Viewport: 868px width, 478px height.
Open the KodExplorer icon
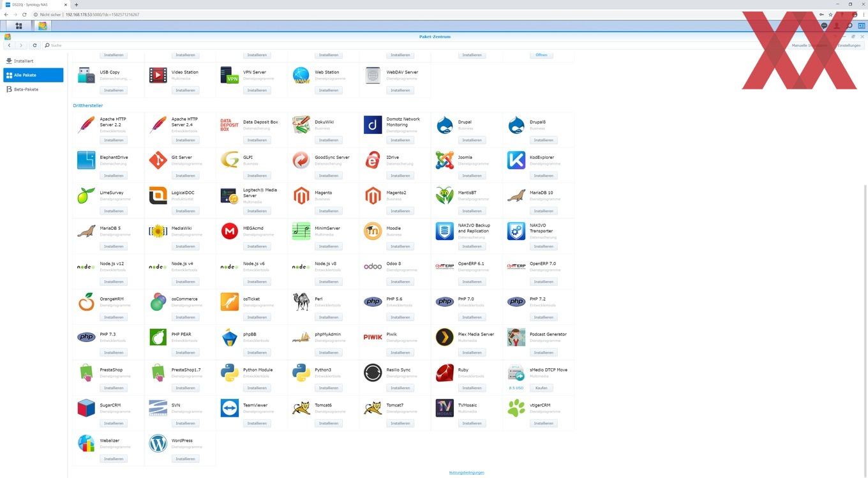[516, 160]
